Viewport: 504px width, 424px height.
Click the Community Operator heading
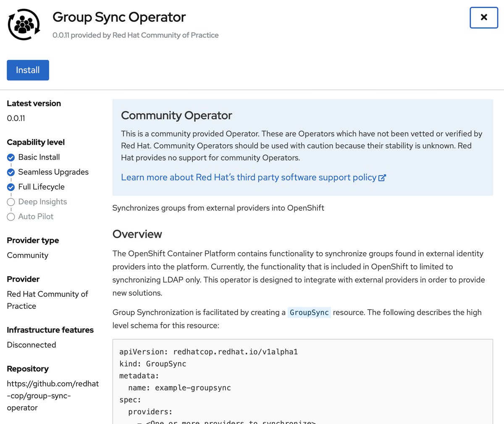point(176,115)
